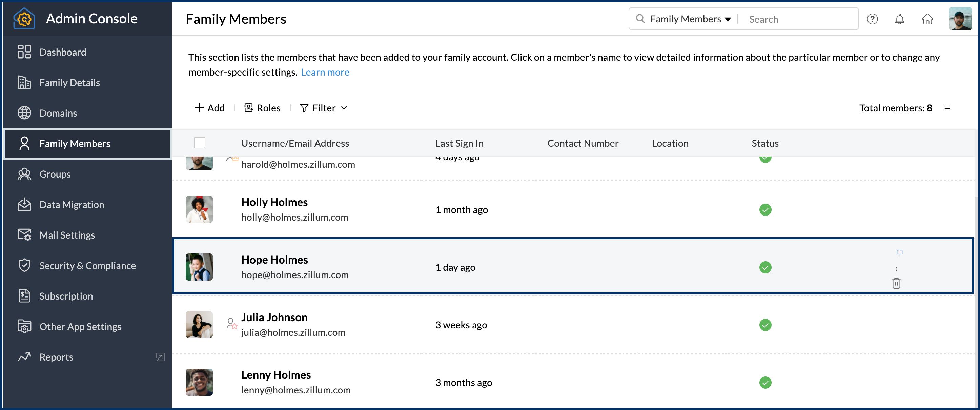Image resolution: width=980 pixels, height=410 pixels.
Task: Click the Add member button
Action: 210,108
